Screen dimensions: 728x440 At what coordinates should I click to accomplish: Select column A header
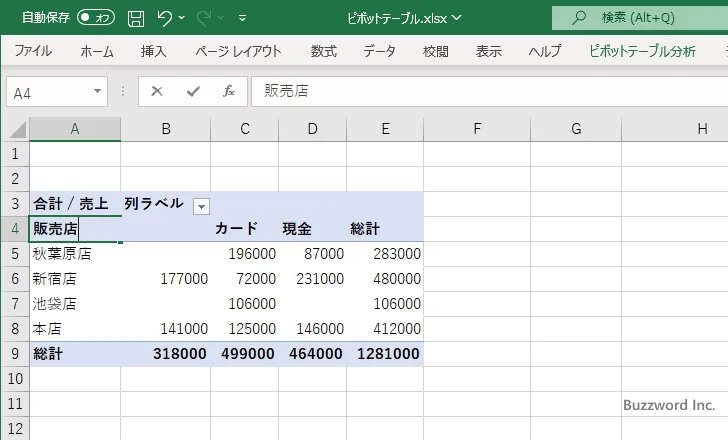(75, 129)
